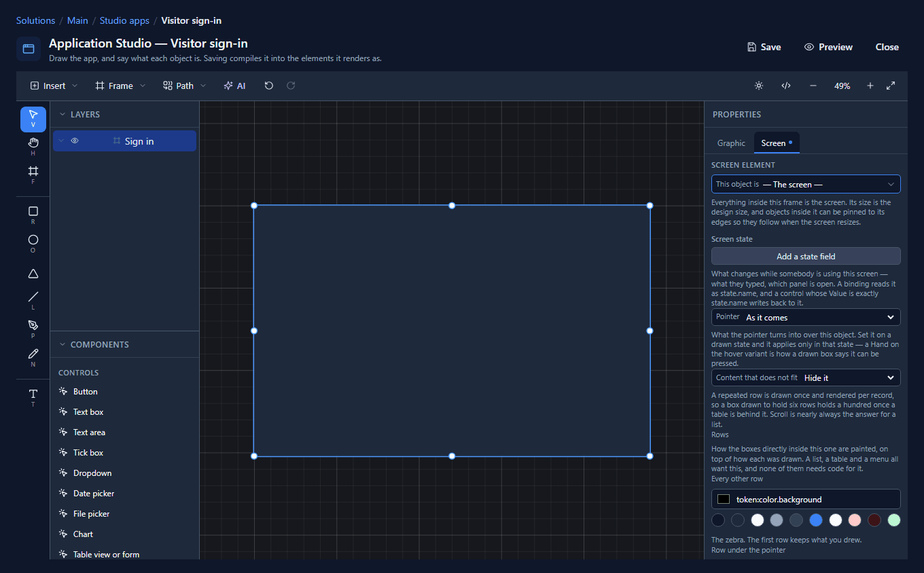
Task: Open the Pointer 'As it comes' dropdown
Action: (806, 317)
